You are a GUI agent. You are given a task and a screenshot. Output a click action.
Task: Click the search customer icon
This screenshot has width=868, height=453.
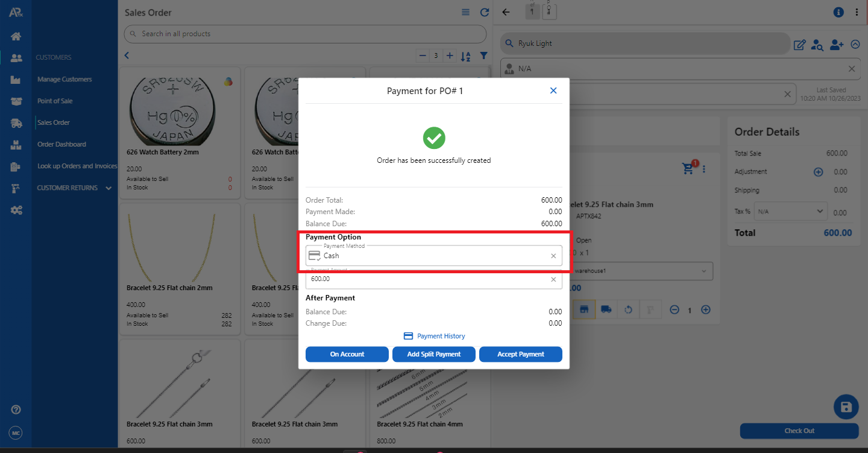tap(817, 44)
